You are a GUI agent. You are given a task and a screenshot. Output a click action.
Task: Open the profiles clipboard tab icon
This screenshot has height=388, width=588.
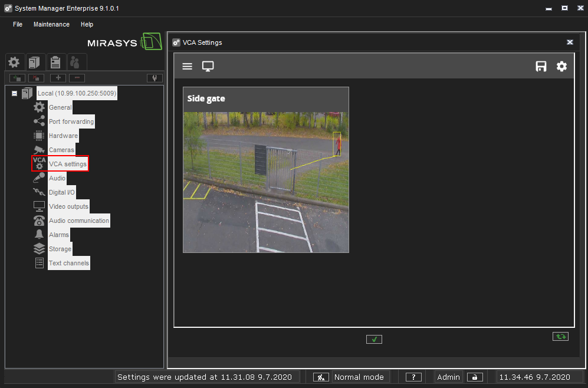pos(55,62)
